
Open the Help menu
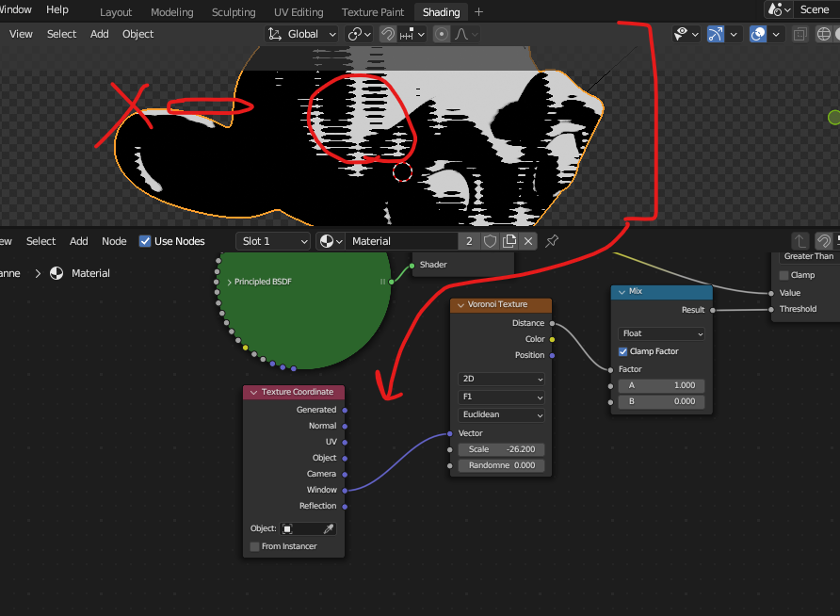tap(57, 9)
